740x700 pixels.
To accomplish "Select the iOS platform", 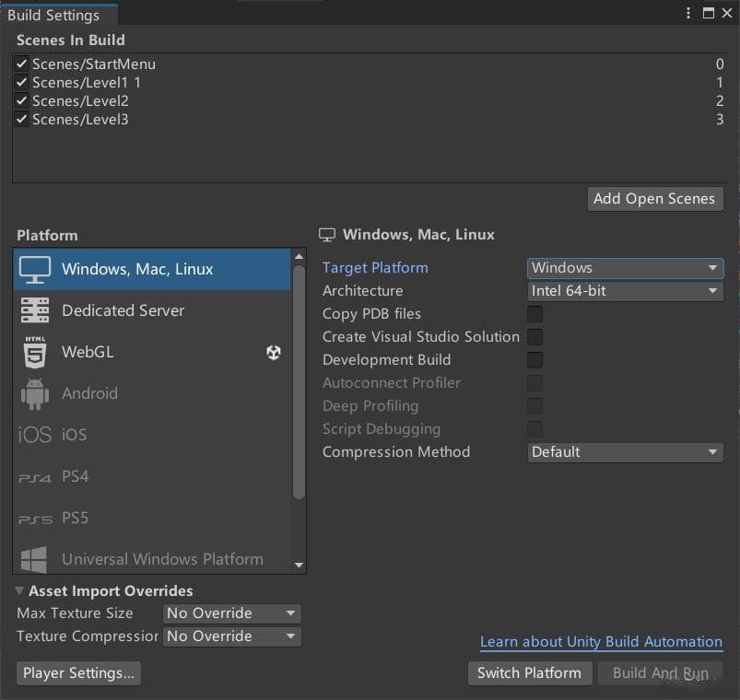I will tap(152, 435).
